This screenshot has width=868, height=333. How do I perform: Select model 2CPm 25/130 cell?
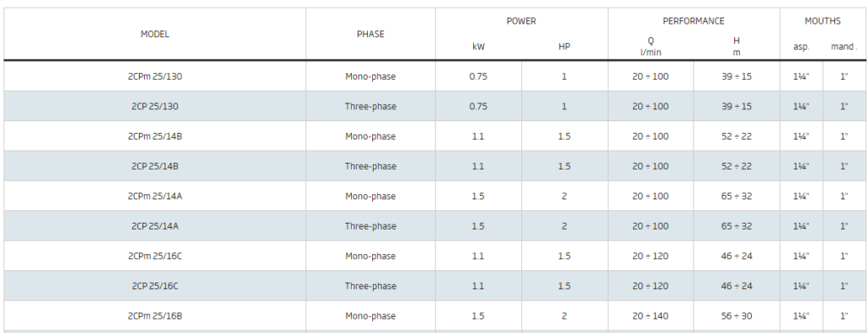point(155,76)
